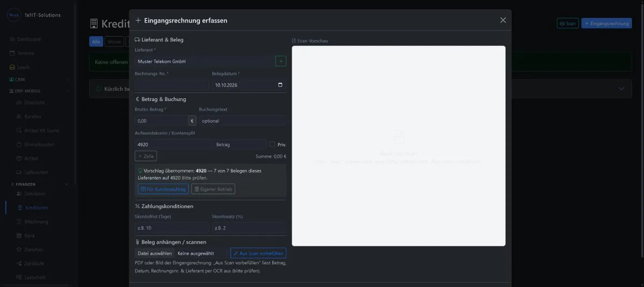Open Leads from the sidebar
The height and width of the screenshot is (287, 644).
click(x=24, y=67)
